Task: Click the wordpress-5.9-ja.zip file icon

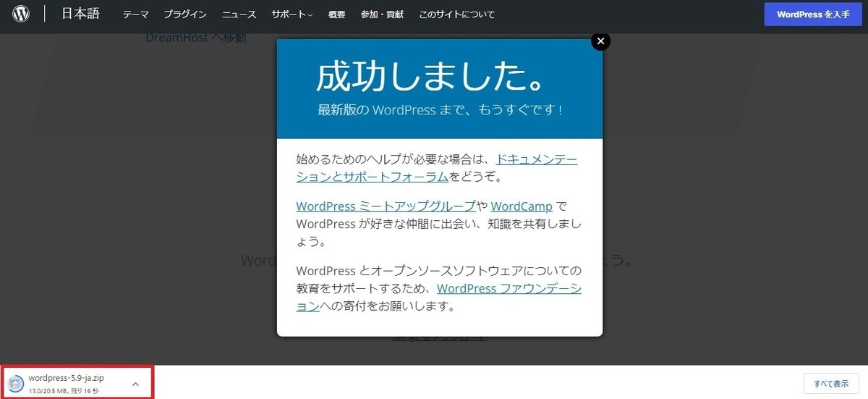Action: 16,384
